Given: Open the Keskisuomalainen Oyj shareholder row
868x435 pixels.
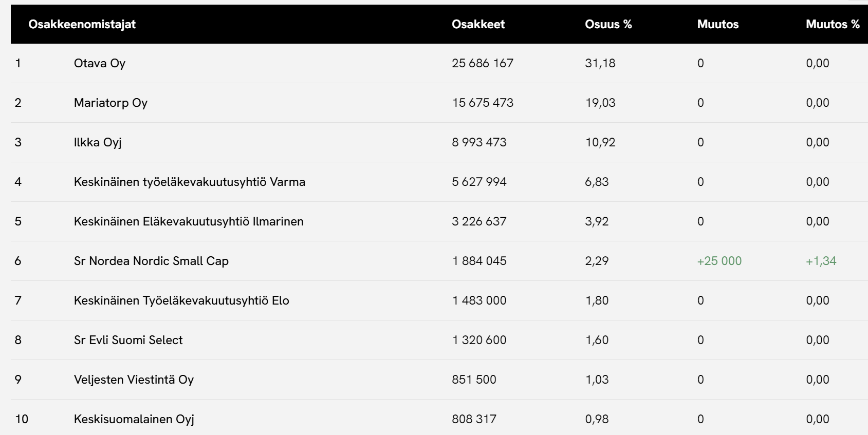Looking at the screenshot, I should 134,419.
